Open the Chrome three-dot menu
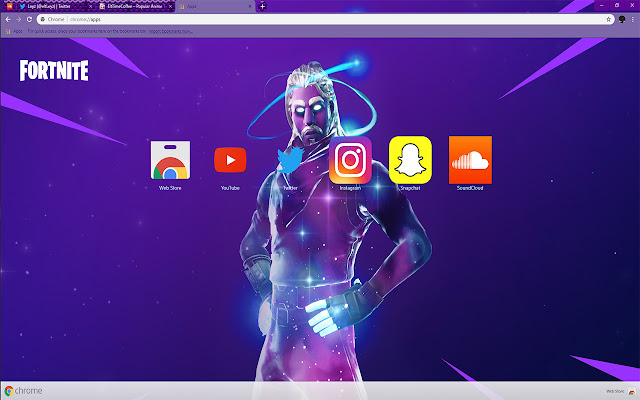The image size is (640, 400). tap(633, 19)
